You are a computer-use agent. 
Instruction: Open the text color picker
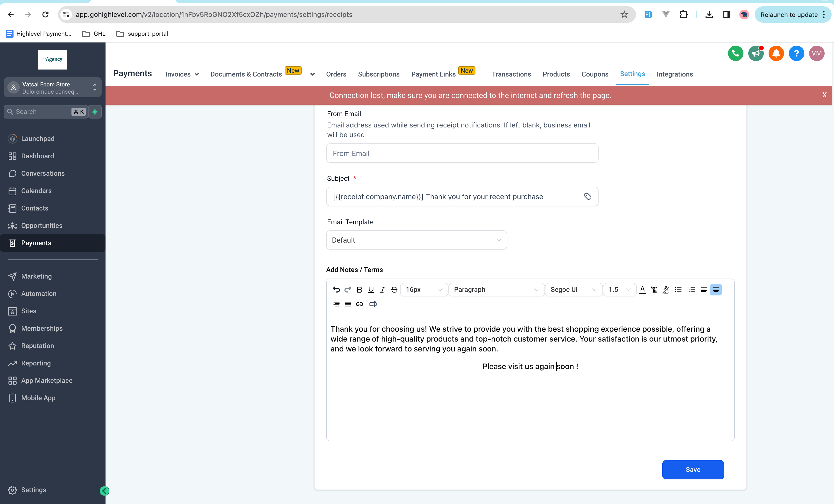point(643,290)
